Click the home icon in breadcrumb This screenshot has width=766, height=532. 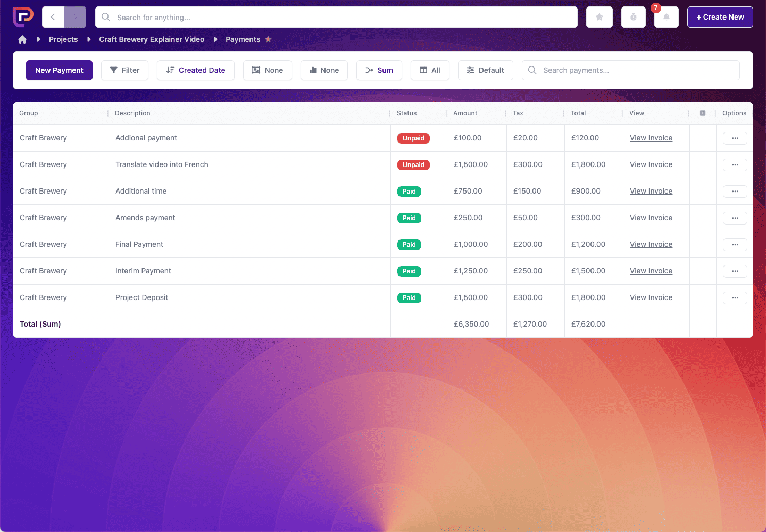coord(22,39)
